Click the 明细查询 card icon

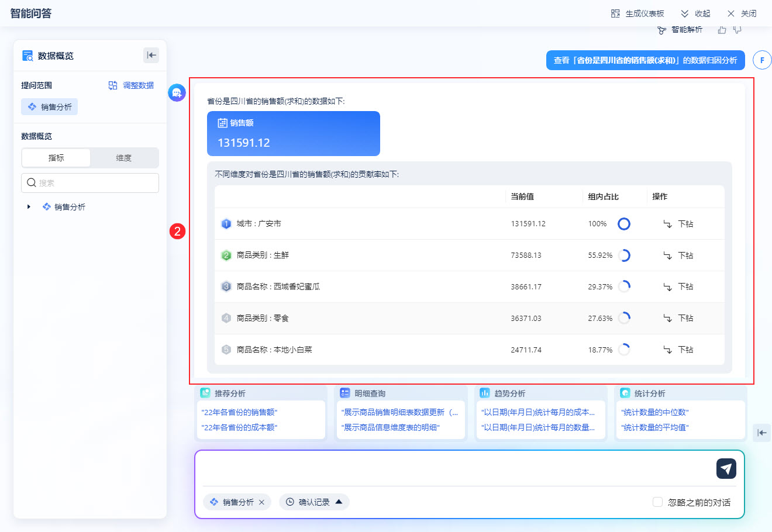(x=345, y=393)
